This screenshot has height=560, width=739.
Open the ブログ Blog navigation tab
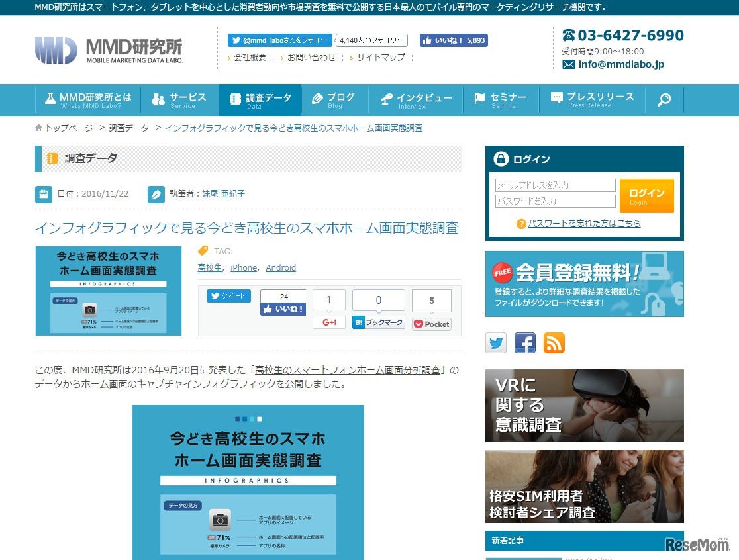click(x=334, y=99)
